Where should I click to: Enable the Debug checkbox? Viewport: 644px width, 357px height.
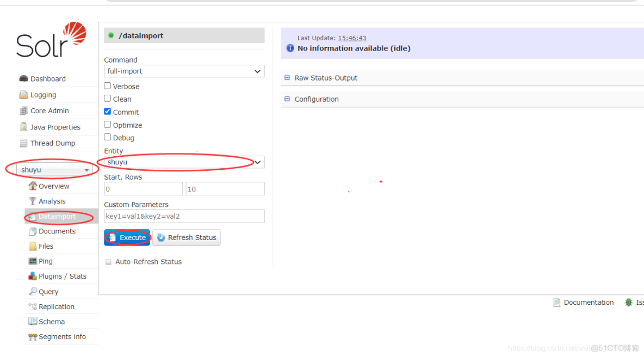(108, 137)
